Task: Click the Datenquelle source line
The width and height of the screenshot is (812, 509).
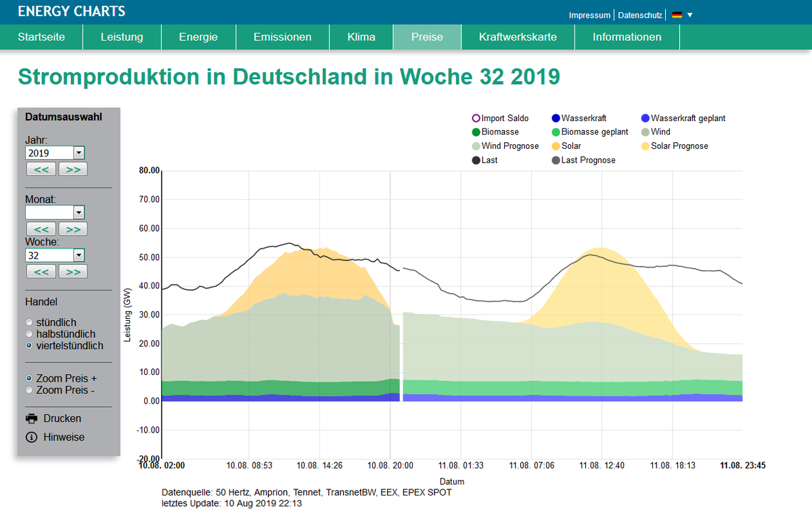Action: click(307, 492)
